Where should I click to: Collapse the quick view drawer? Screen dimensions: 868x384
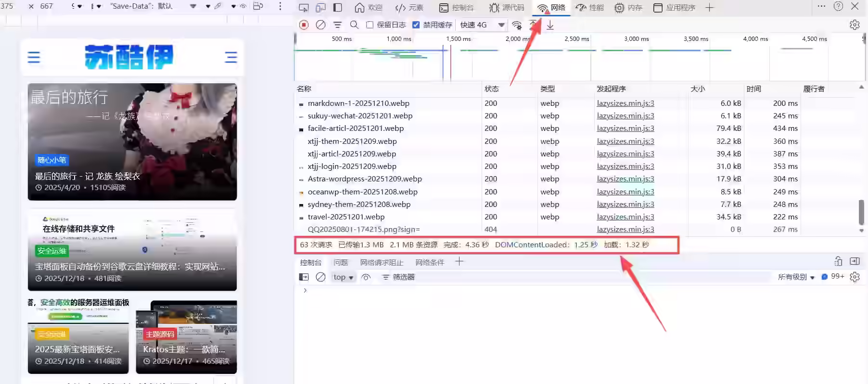point(855,261)
